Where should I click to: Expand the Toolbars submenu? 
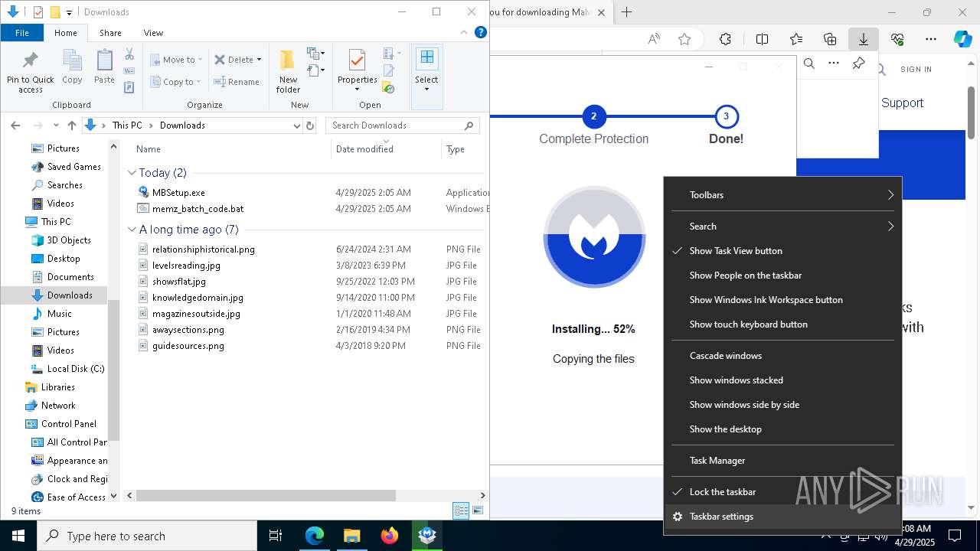[x=782, y=195]
